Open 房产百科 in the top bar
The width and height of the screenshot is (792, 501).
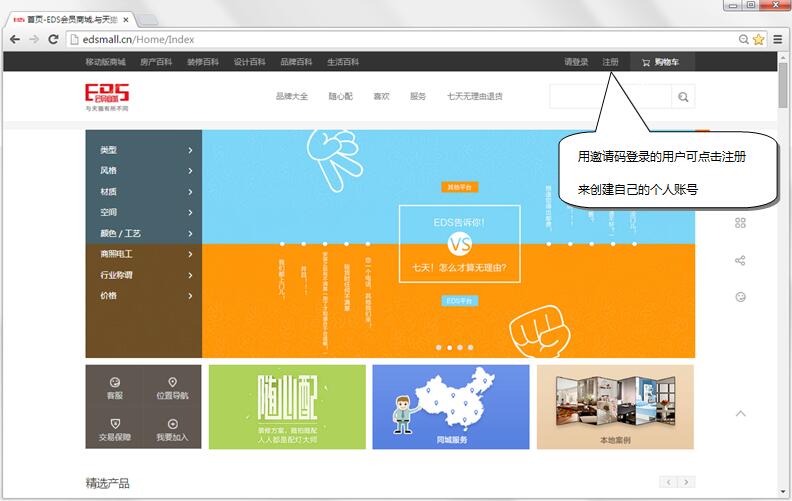pyautogui.click(x=156, y=62)
